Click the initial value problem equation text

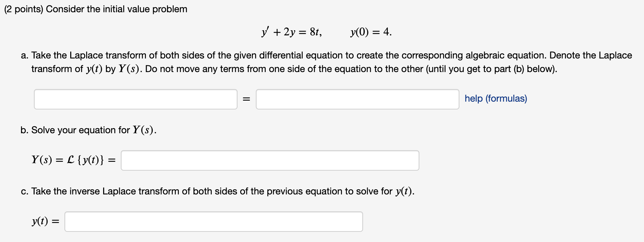326,32
